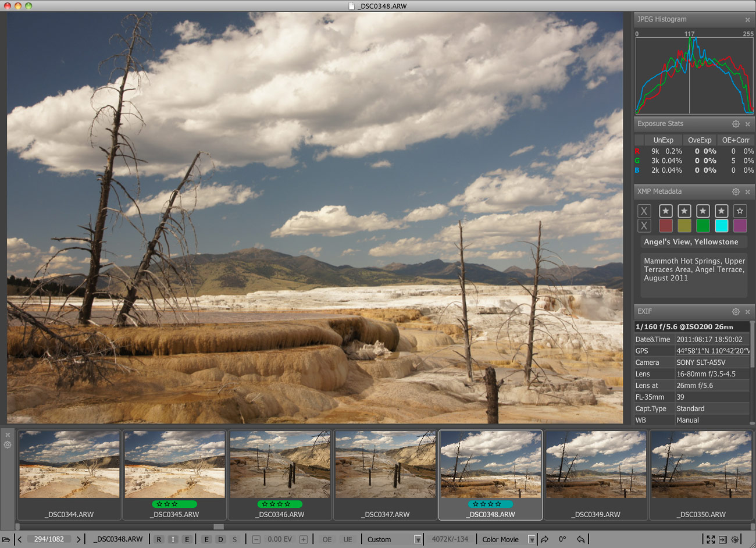
Task: Close the JPEG Histogram panel
Action: pyautogui.click(x=748, y=20)
